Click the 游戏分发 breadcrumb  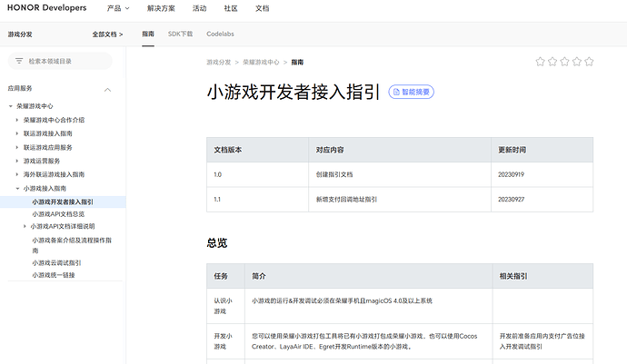(x=219, y=63)
